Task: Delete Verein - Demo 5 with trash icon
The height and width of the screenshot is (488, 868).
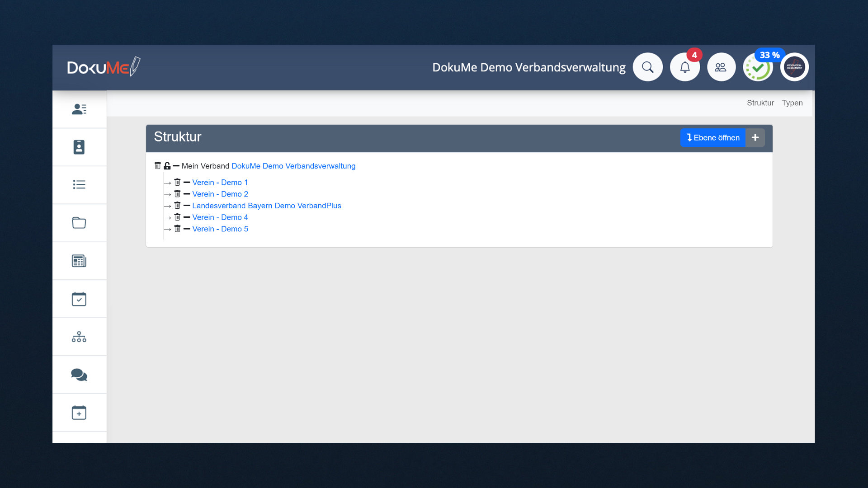Action: point(177,229)
